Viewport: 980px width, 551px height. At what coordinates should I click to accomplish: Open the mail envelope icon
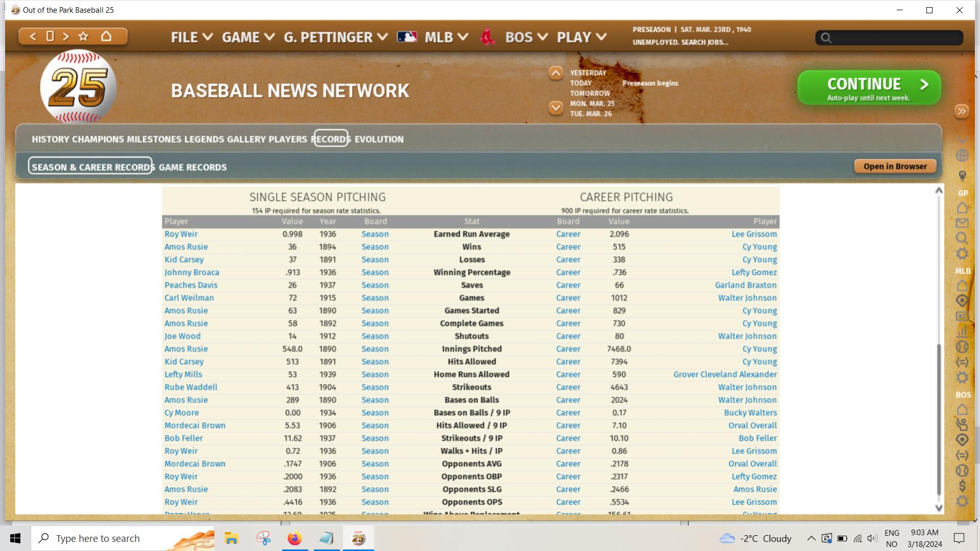point(962,223)
